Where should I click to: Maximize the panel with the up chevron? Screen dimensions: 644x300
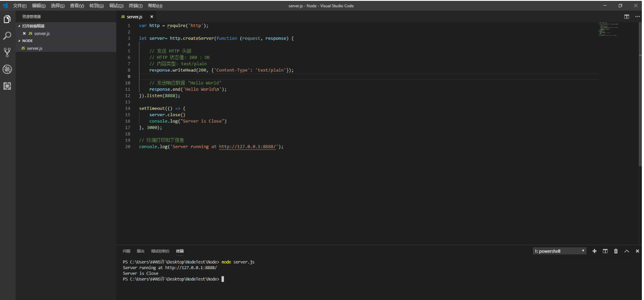point(627,251)
